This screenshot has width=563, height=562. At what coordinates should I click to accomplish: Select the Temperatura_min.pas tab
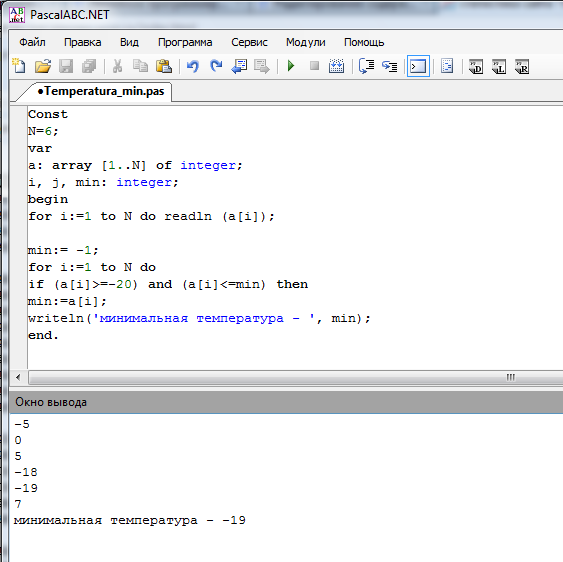[x=101, y=91]
